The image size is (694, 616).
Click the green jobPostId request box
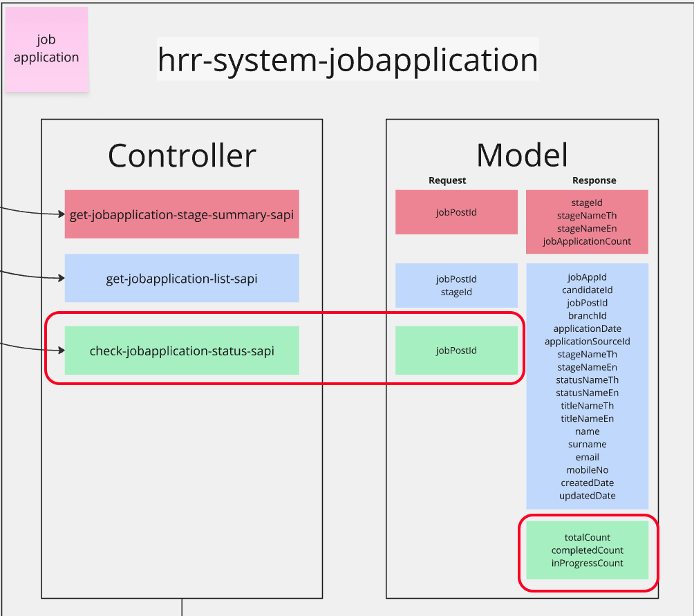coord(456,351)
